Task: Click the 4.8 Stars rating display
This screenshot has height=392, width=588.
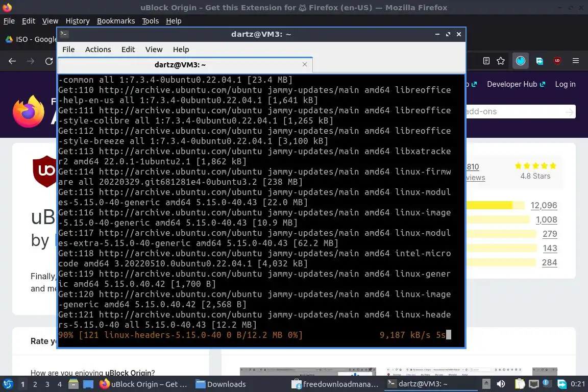Action: click(x=535, y=171)
